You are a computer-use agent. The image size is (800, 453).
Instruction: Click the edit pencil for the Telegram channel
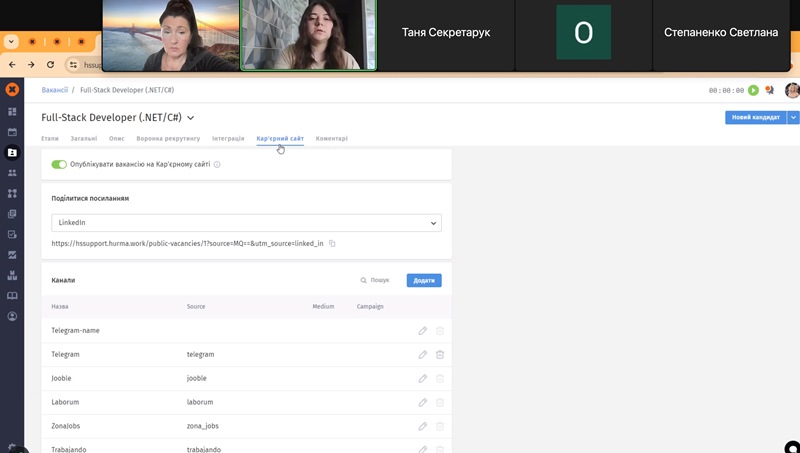click(422, 354)
